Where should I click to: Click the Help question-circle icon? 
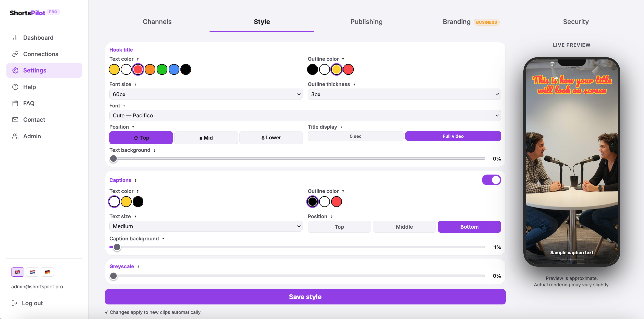tap(15, 87)
